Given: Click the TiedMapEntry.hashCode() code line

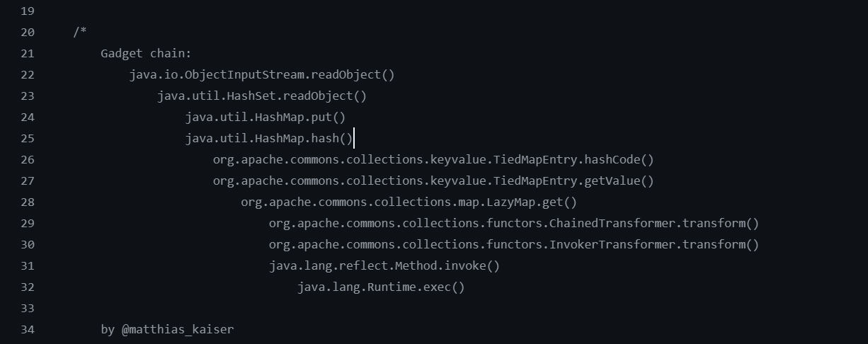Looking at the screenshot, I should click(433, 160).
